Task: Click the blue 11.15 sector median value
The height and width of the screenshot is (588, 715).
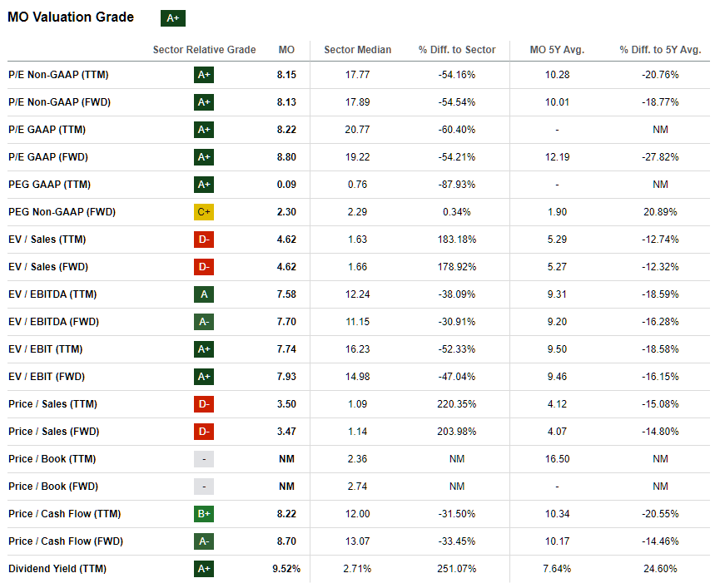Action: point(357,322)
